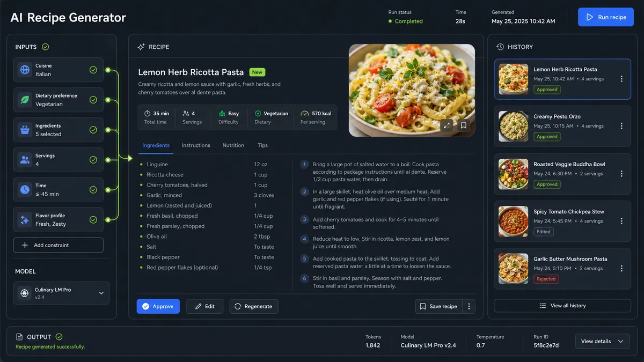The image size is (644, 362).
Task: Click step 4 Reduce heat to low
Action: click(x=376, y=242)
